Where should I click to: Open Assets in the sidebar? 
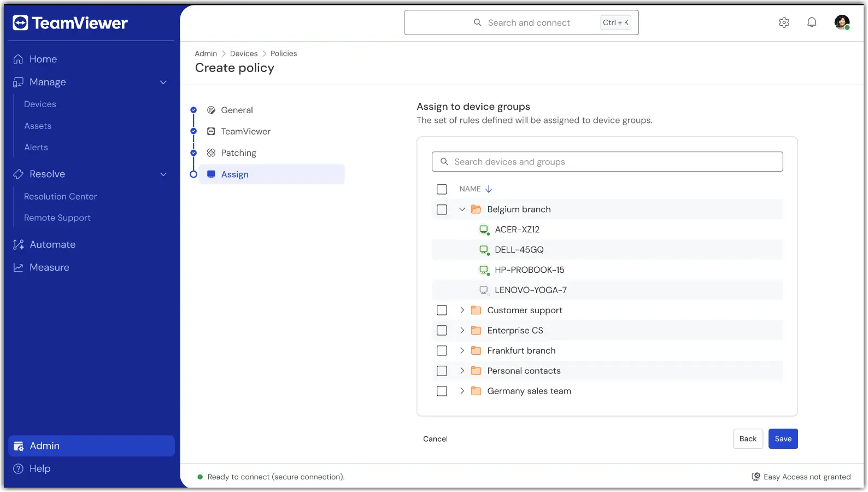point(38,126)
